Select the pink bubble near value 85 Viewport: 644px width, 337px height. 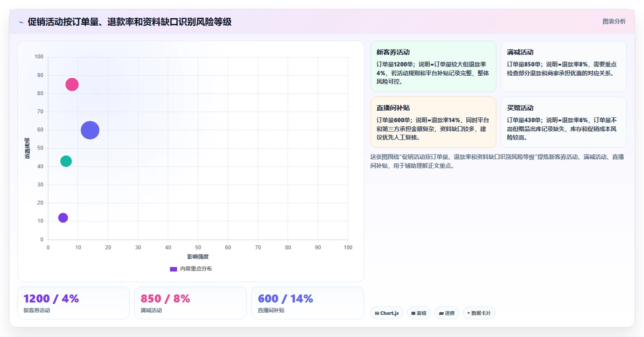pos(72,85)
